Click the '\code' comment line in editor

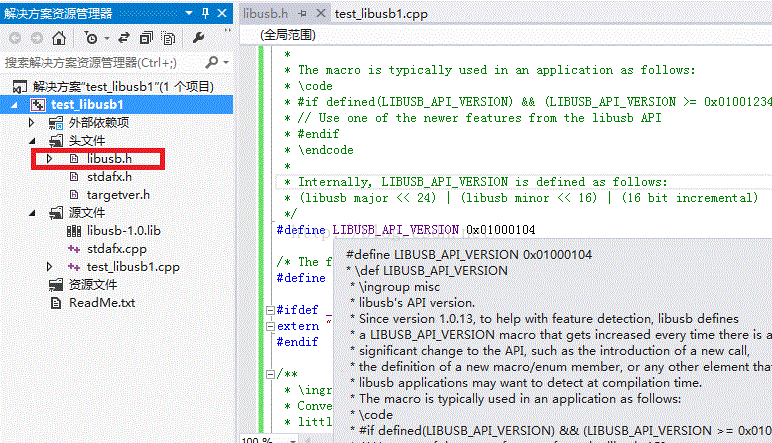tap(309, 86)
